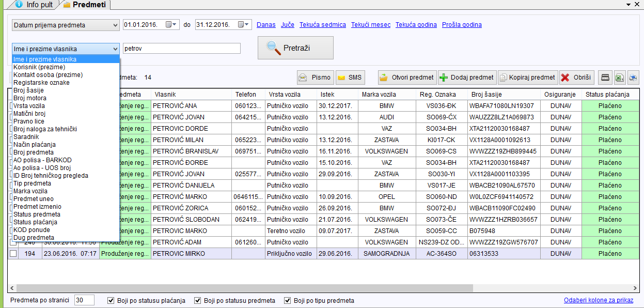Click the Juče date link

[x=288, y=25]
